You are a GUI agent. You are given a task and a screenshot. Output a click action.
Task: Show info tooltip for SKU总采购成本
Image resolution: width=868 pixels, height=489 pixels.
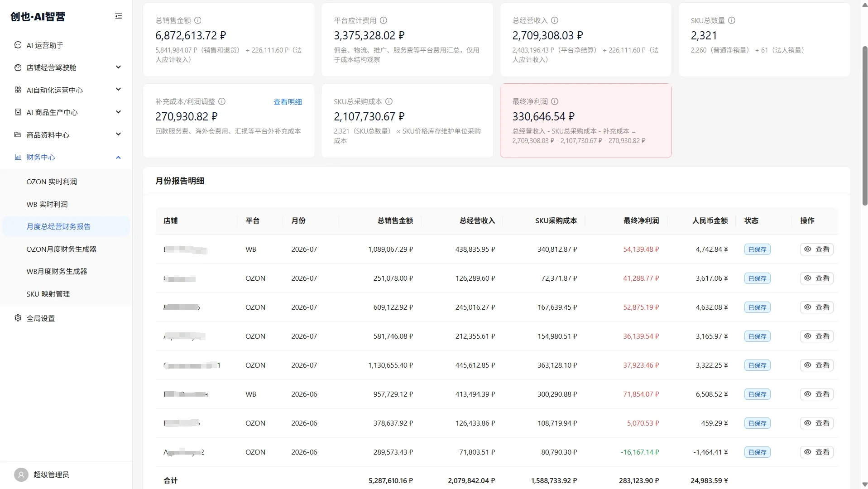[389, 101]
